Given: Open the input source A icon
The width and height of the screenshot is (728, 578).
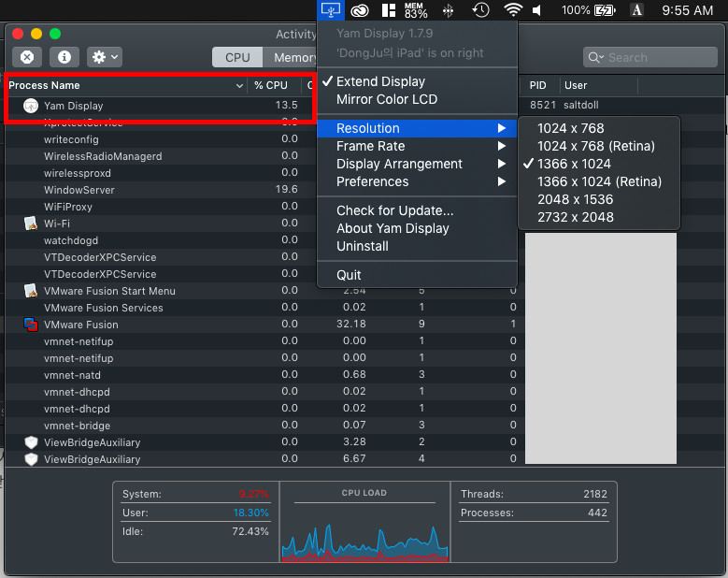Looking at the screenshot, I should (637, 10).
